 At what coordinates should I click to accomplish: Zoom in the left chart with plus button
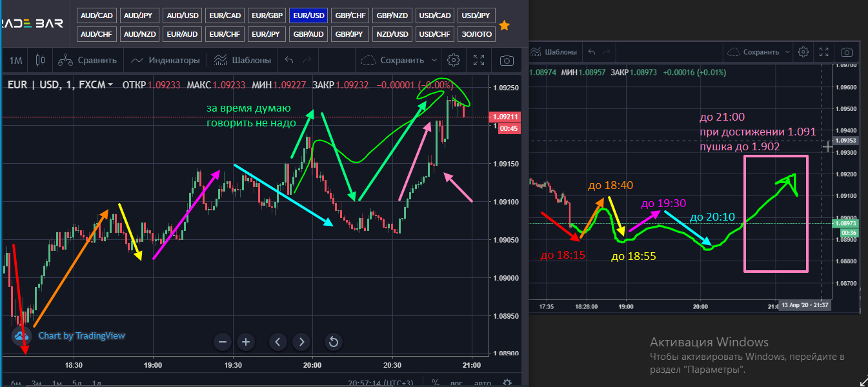(x=245, y=341)
